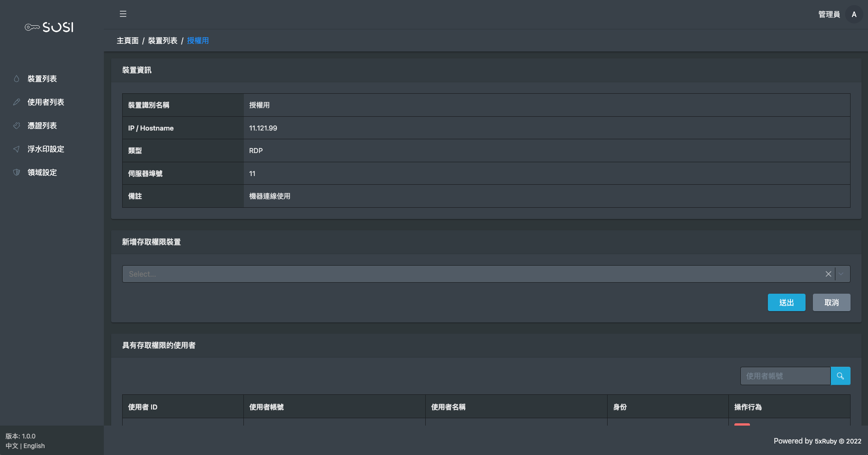Click the 送出 submit button
The image size is (868, 455).
tap(786, 302)
